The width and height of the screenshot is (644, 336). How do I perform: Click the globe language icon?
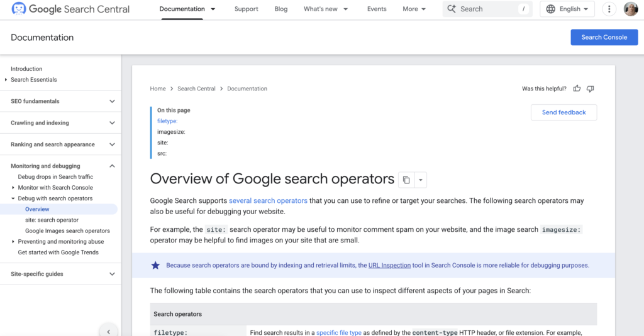click(x=551, y=9)
